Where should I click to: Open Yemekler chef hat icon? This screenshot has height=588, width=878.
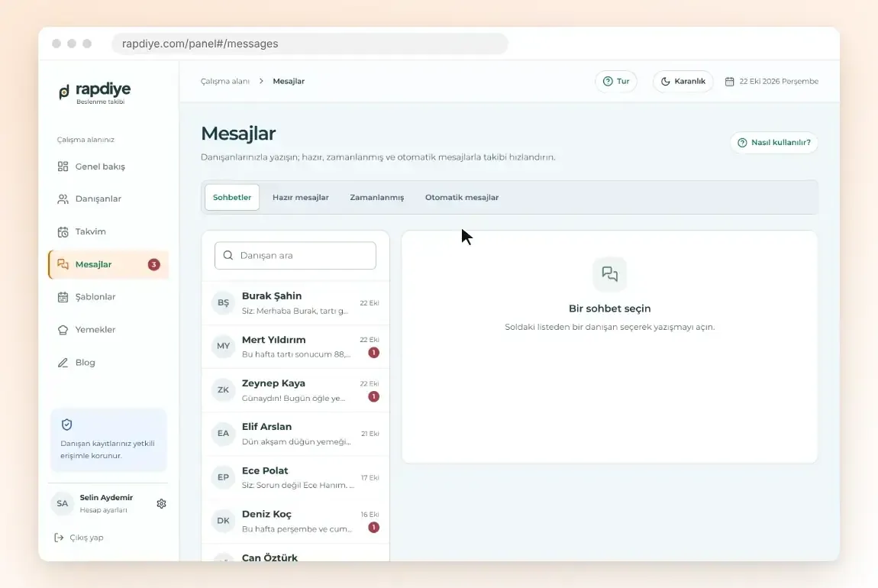(63, 330)
